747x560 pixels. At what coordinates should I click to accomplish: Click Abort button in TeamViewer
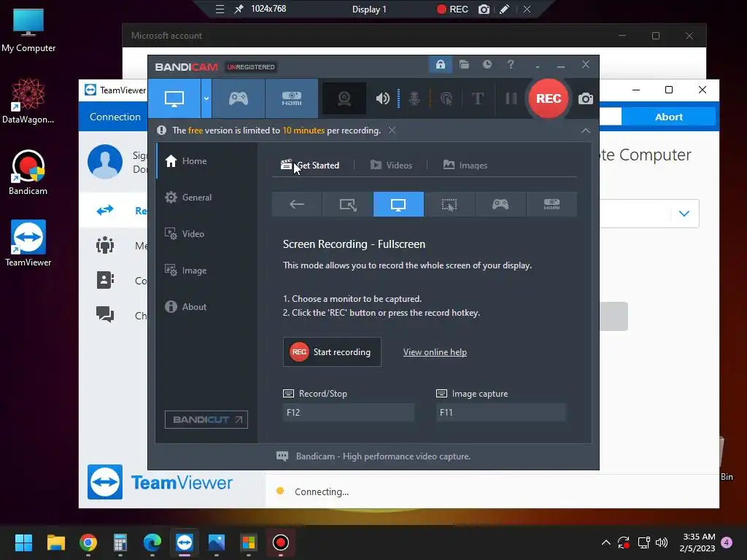click(668, 117)
